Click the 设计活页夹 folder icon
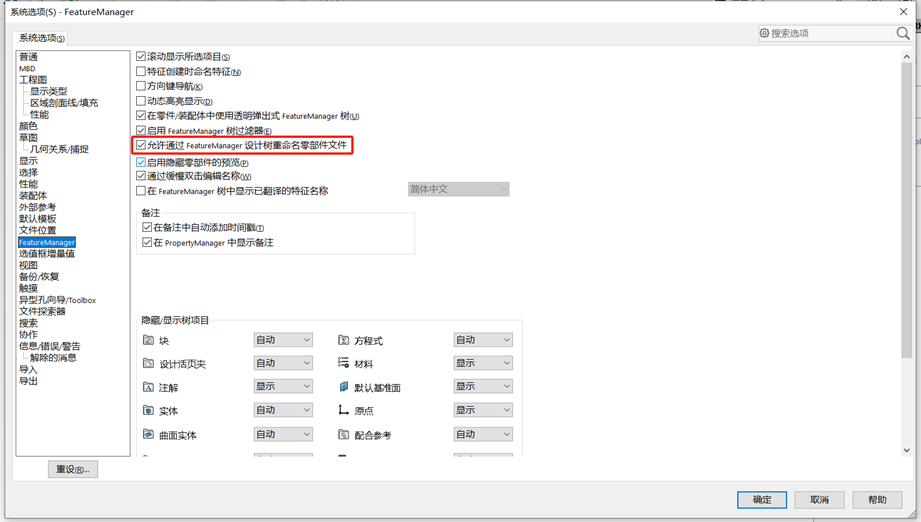The image size is (921, 522). [x=148, y=364]
